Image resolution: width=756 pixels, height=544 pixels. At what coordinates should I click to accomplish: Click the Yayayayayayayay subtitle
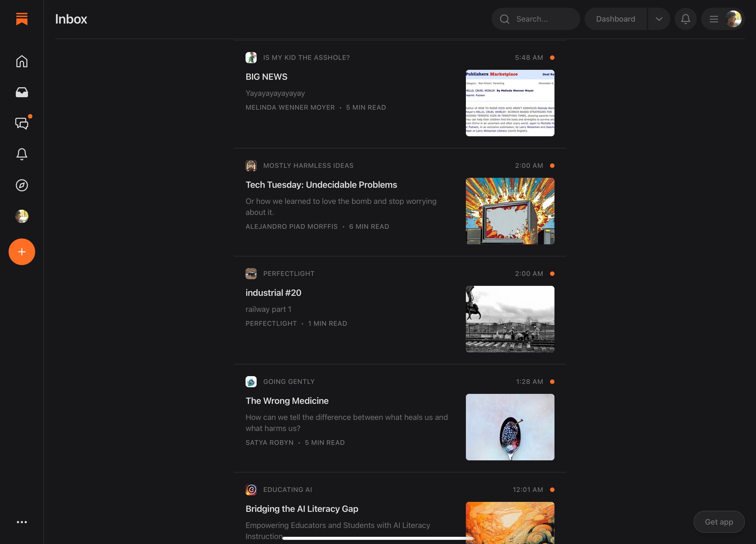coord(275,93)
